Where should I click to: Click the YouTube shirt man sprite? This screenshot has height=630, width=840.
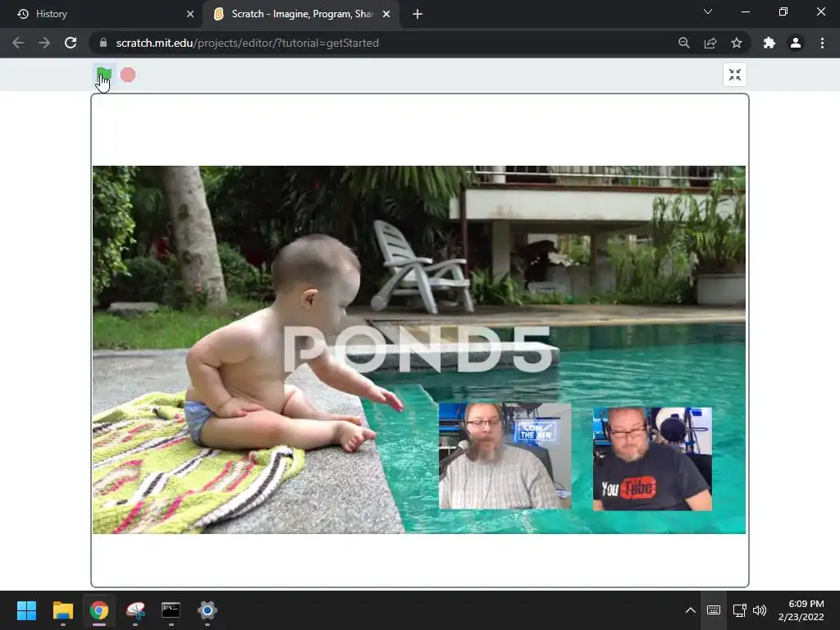tap(652, 459)
